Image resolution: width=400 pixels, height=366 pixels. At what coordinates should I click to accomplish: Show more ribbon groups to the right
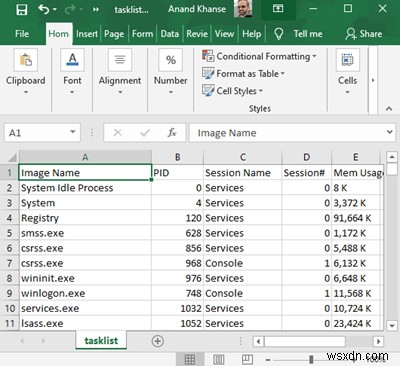coord(373,80)
